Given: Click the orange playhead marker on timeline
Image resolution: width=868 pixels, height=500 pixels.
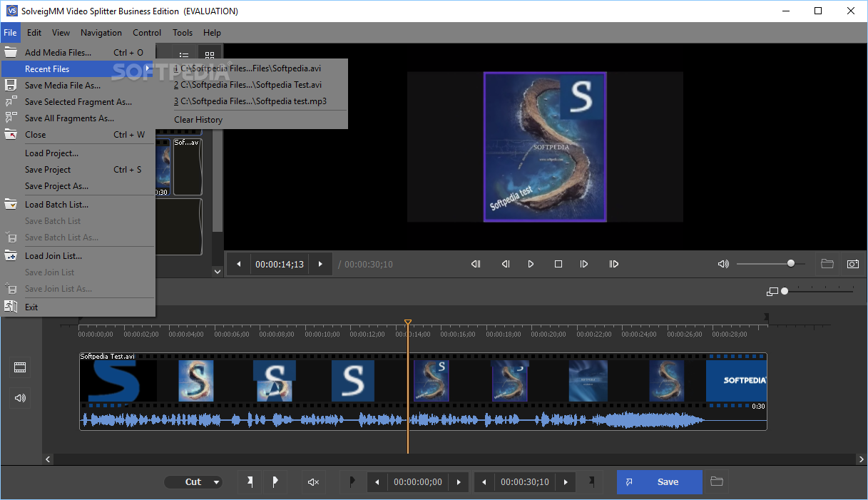Looking at the screenshot, I should click(408, 323).
